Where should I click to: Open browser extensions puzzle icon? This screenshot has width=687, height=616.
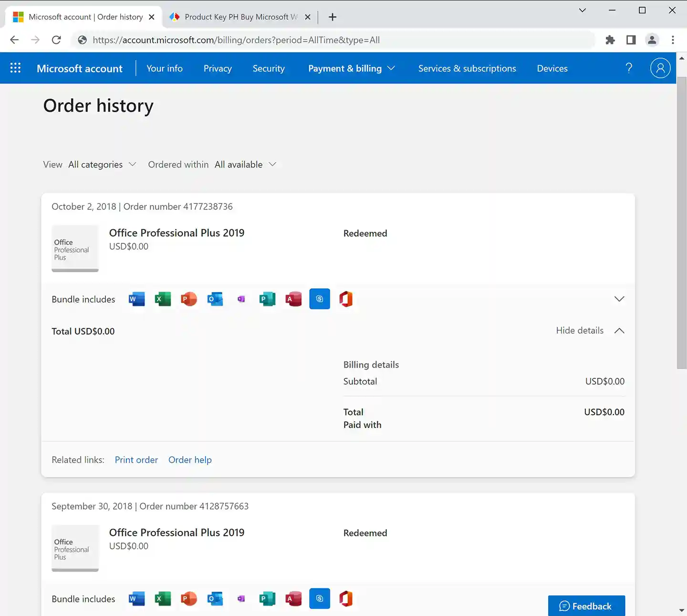(x=610, y=40)
